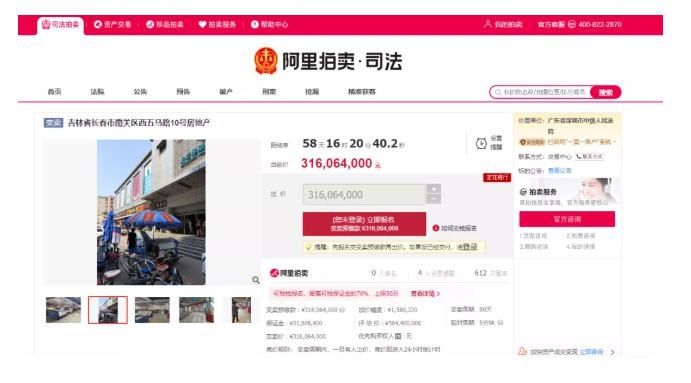The height and width of the screenshot is (383, 691).
Task: Open the last item in the navigation bar
Action: (362, 92)
